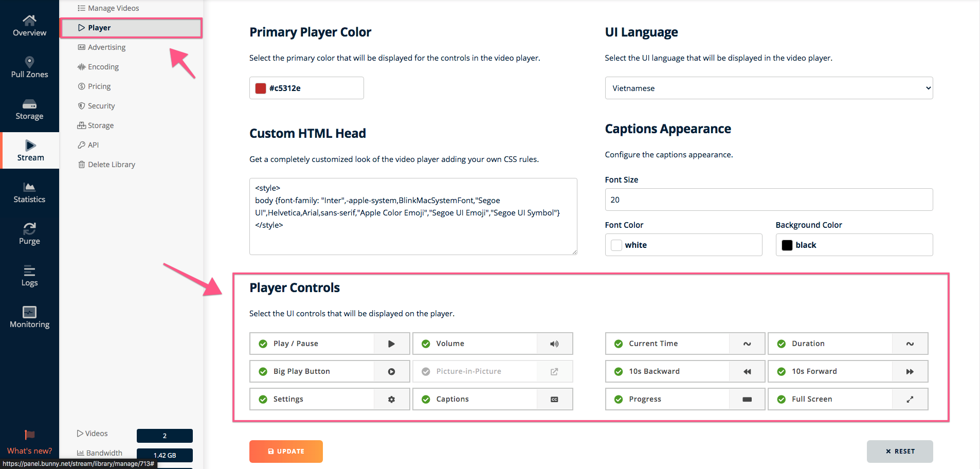
Task: Open the Overview home icon
Action: (x=29, y=20)
